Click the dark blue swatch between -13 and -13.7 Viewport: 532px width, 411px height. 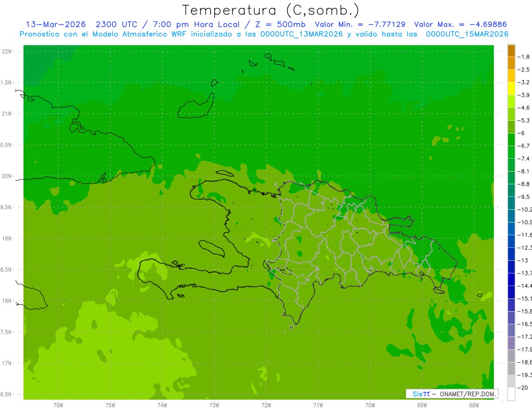point(511,267)
